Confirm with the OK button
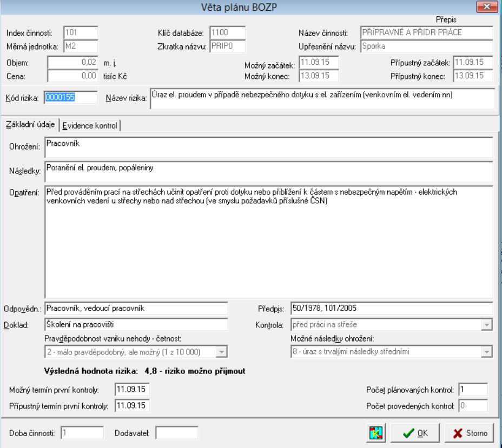502x448 pixels. point(415,433)
